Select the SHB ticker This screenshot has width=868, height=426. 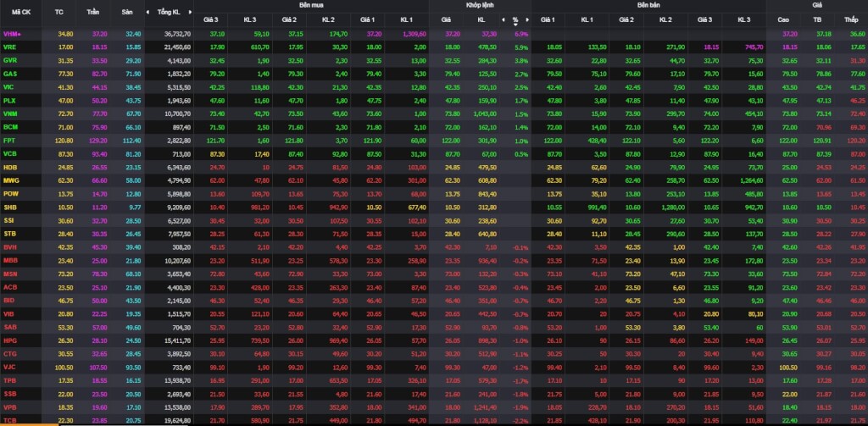[9, 207]
